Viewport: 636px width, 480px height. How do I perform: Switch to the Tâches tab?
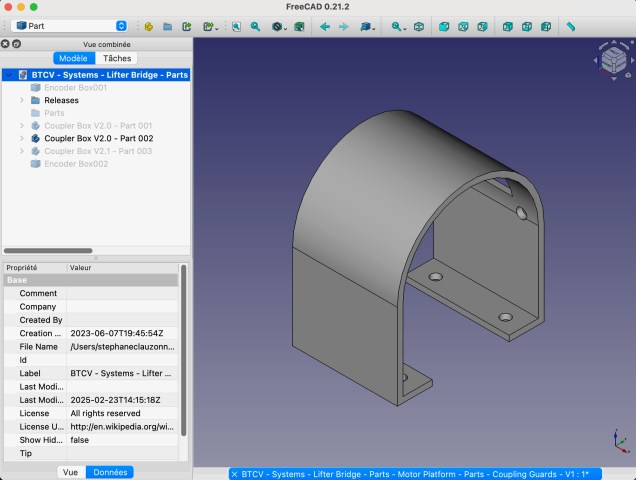pyautogui.click(x=117, y=59)
